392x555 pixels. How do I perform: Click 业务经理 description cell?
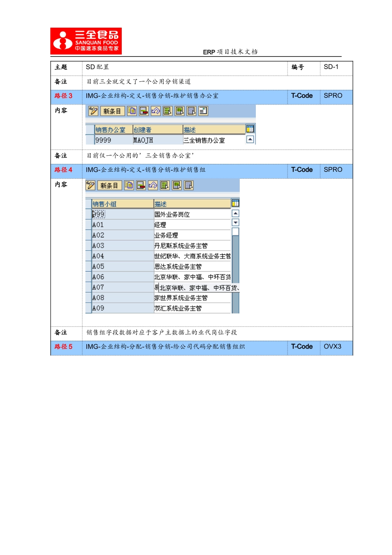point(192,235)
